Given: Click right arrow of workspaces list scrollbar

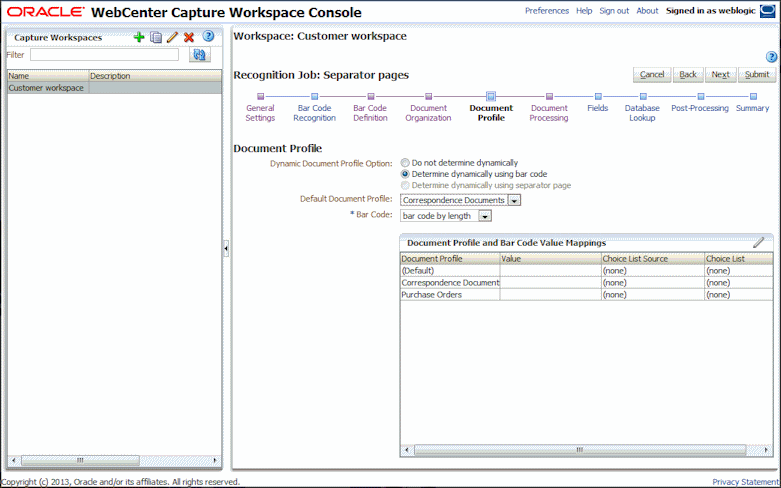Looking at the screenshot, I should click(215, 461).
